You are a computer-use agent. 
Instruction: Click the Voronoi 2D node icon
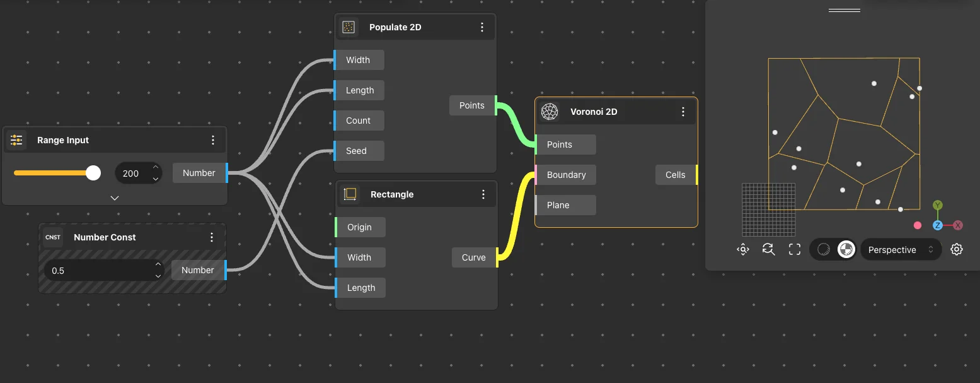point(550,112)
